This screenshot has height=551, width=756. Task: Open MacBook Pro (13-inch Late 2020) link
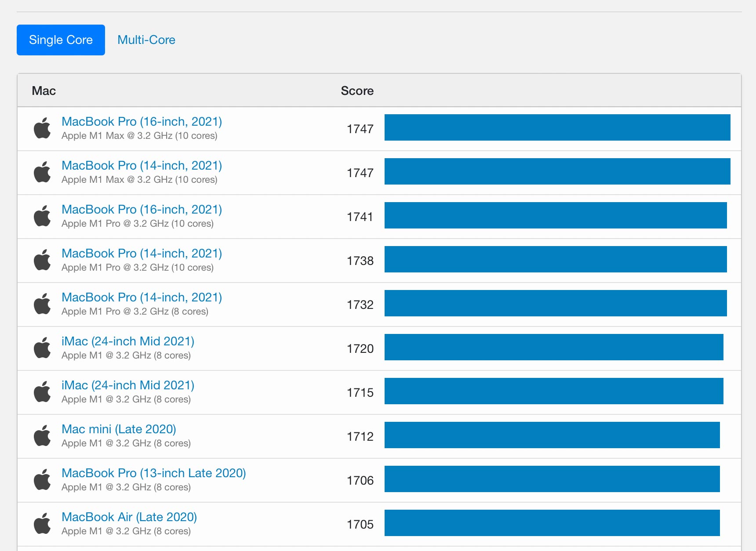[153, 473]
